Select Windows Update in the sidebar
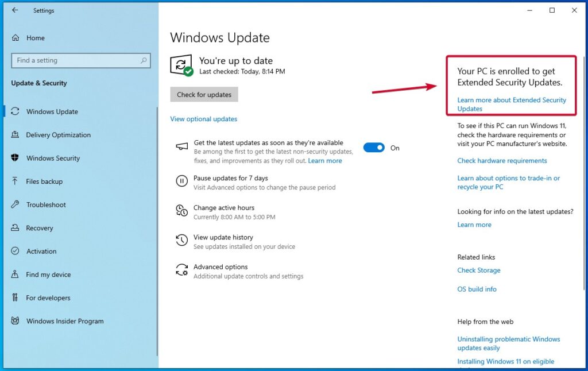The image size is (588, 371). coord(51,111)
